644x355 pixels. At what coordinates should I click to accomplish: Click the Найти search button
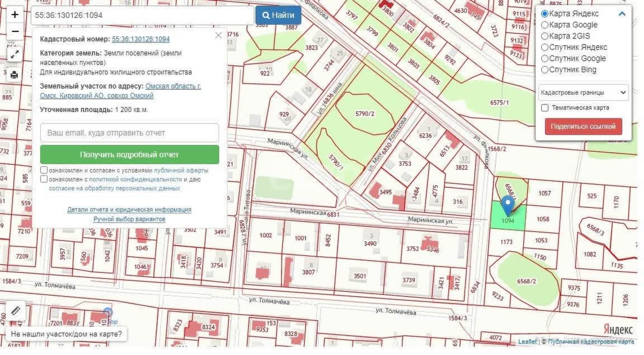278,15
